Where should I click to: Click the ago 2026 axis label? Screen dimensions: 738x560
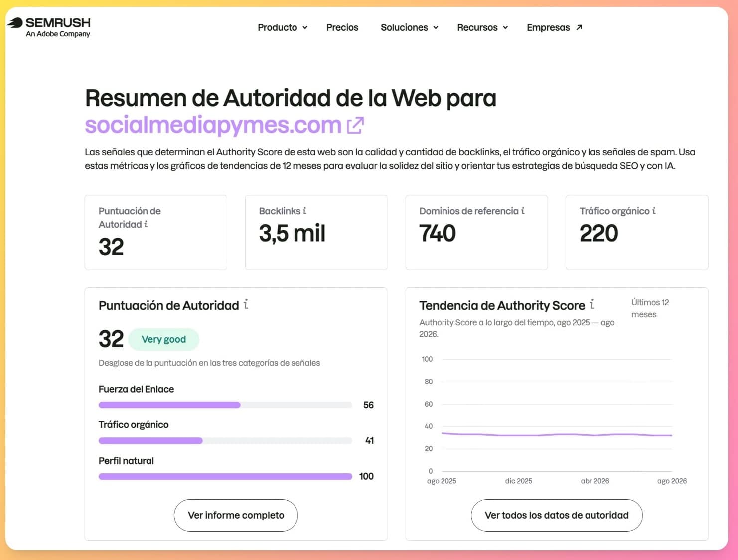coord(672,481)
